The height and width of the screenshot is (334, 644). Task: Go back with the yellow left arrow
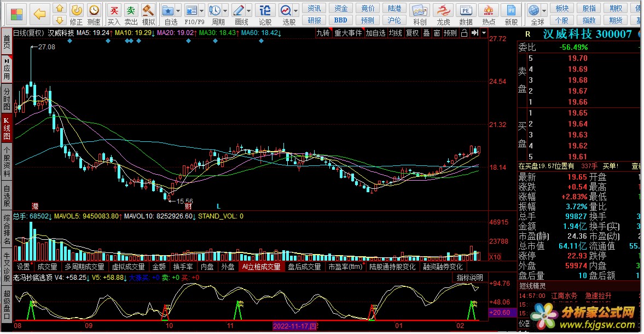(x=39, y=14)
